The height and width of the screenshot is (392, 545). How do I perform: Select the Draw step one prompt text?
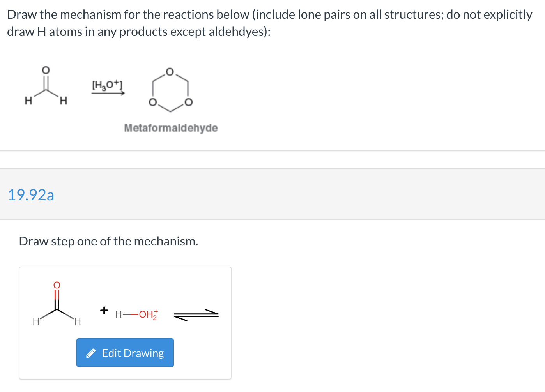point(108,241)
